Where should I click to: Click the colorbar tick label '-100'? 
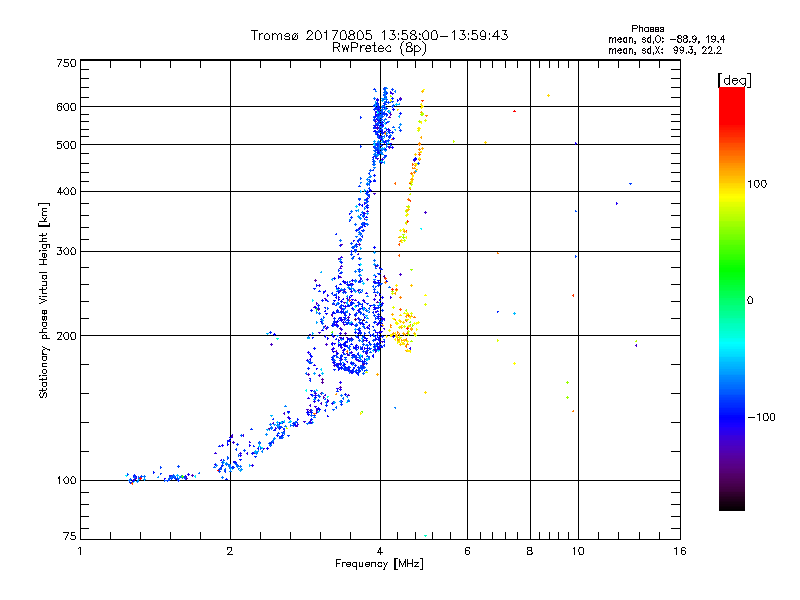[x=762, y=417]
